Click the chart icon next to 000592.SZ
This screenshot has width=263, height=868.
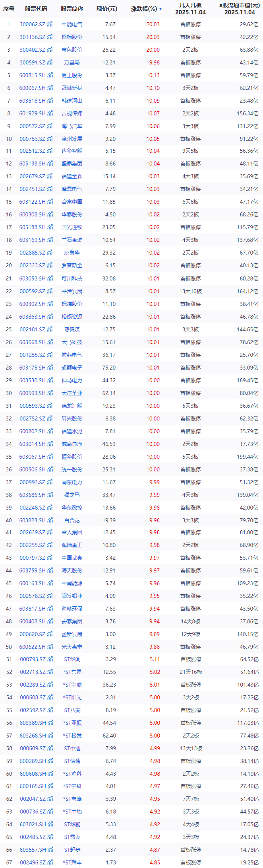coord(50,291)
